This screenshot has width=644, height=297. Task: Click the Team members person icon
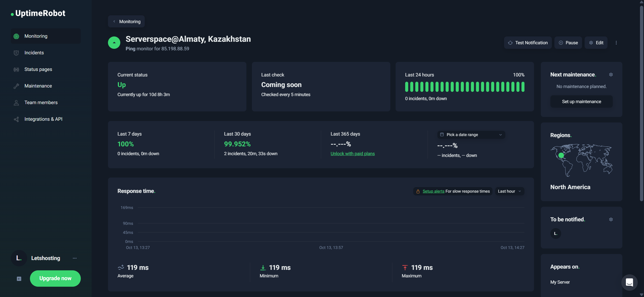pyautogui.click(x=16, y=103)
